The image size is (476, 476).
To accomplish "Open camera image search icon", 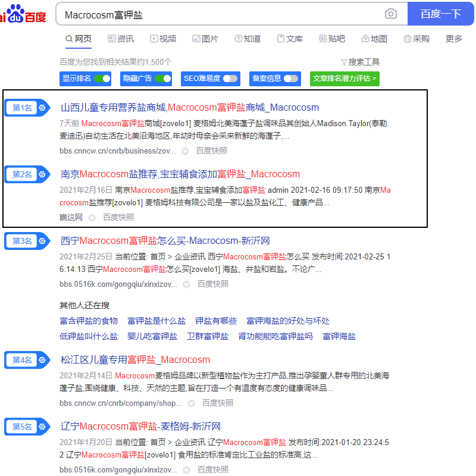I will pyautogui.click(x=391, y=14).
